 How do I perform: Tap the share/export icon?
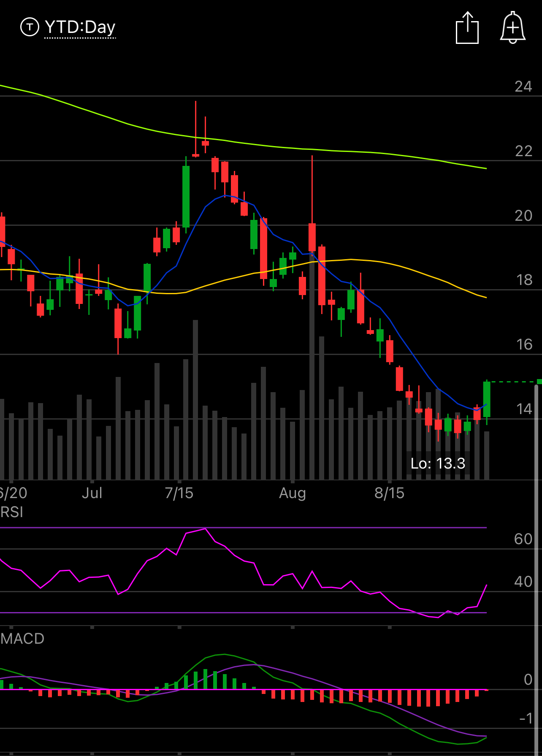click(467, 28)
